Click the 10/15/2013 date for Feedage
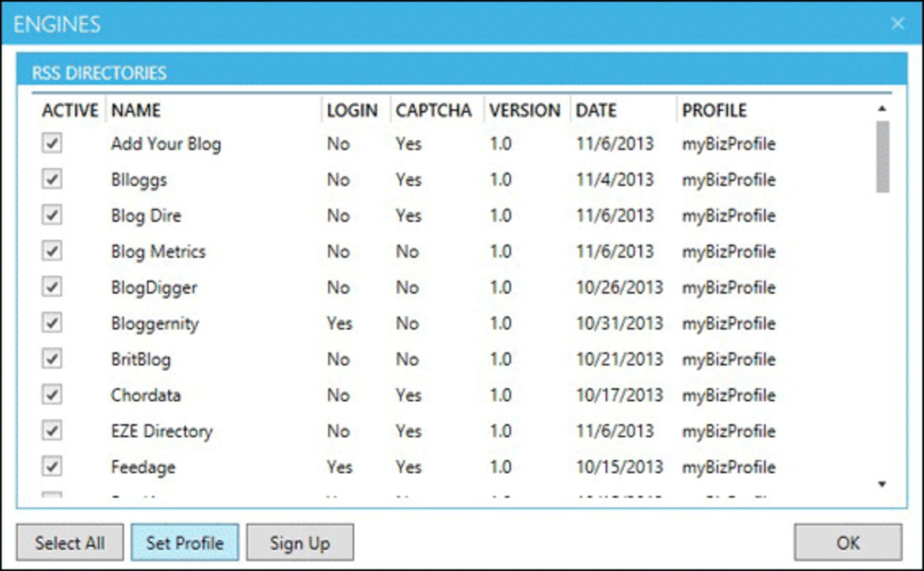This screenshot has width=924, height=571. [620, 468]
